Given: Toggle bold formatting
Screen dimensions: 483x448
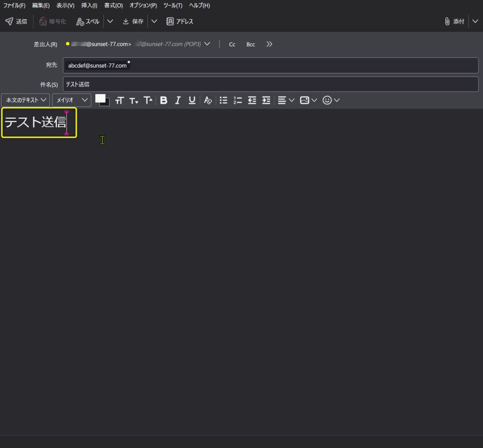Looking at the screenshot, I should click(x=164, y=101).
